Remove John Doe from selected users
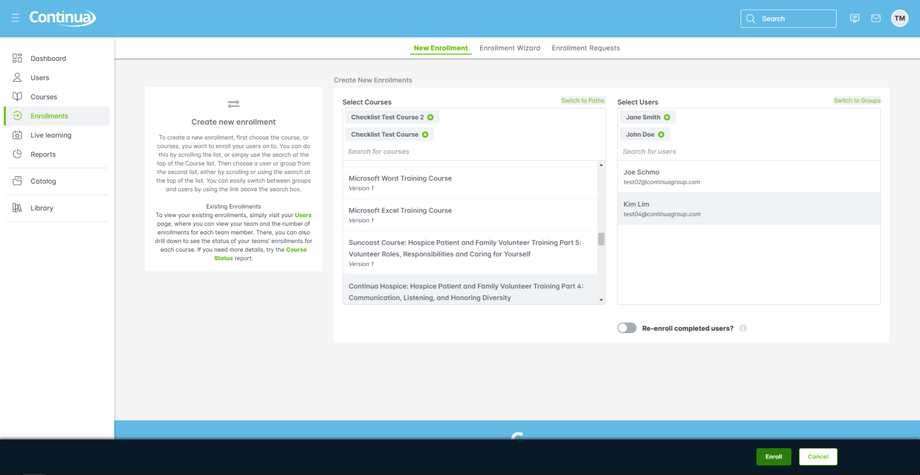 coord(661,134)
